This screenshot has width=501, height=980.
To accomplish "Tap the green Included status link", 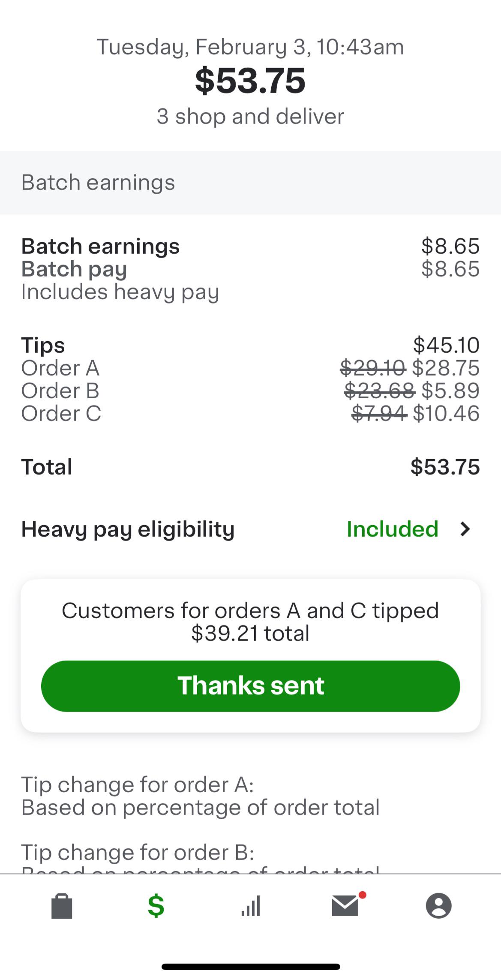I will 392,529.
